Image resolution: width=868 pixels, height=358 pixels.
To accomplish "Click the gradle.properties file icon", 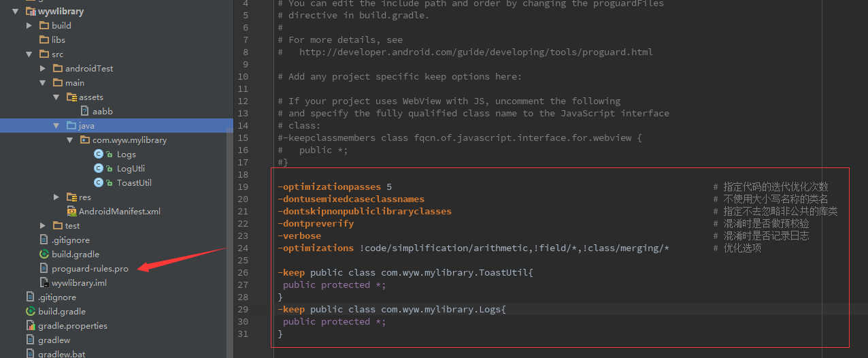I will (x=31, y=326).
